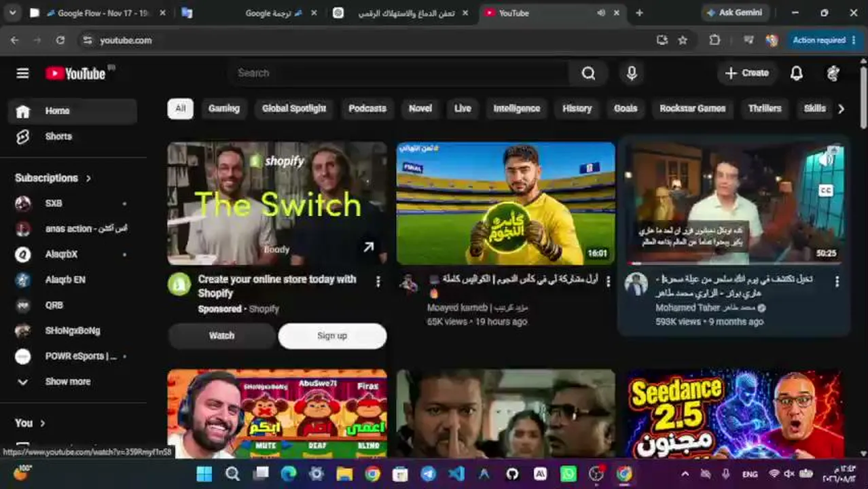Launch Visual Studio Code from the taskbar
868x489 pixels.
(456, 473)
